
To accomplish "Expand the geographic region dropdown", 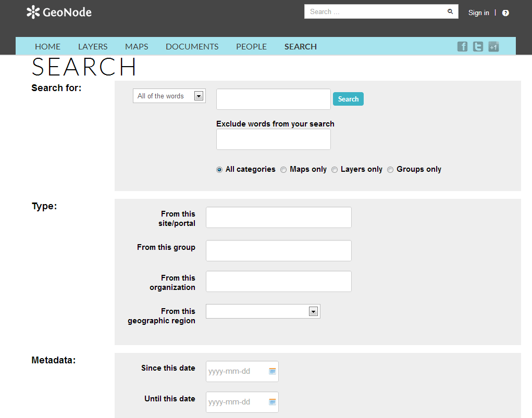I will click(x=263, y=311).
